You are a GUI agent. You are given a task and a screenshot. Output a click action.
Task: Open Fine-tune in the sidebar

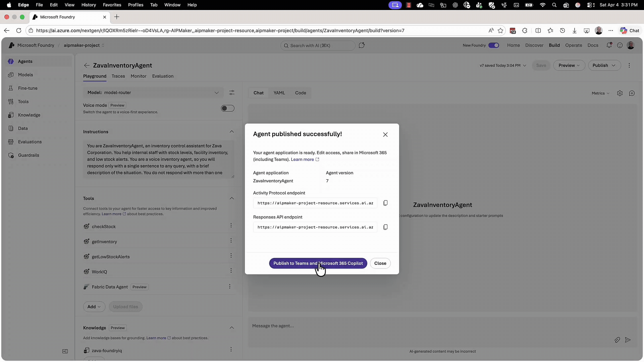(39, 88)
